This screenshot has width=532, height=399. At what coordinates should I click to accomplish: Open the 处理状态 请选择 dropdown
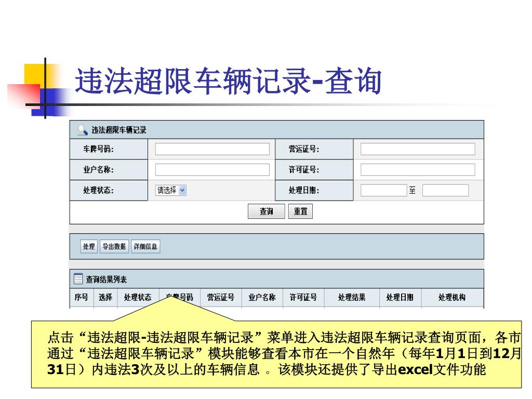pyautogui.click(x=171, y=190)
